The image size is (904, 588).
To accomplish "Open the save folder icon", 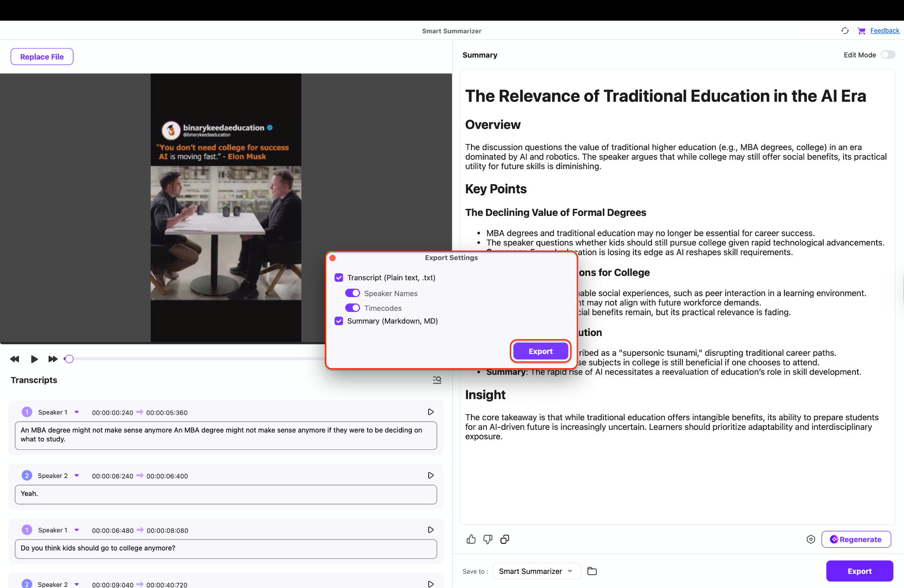I will click(x=592, y=571).
